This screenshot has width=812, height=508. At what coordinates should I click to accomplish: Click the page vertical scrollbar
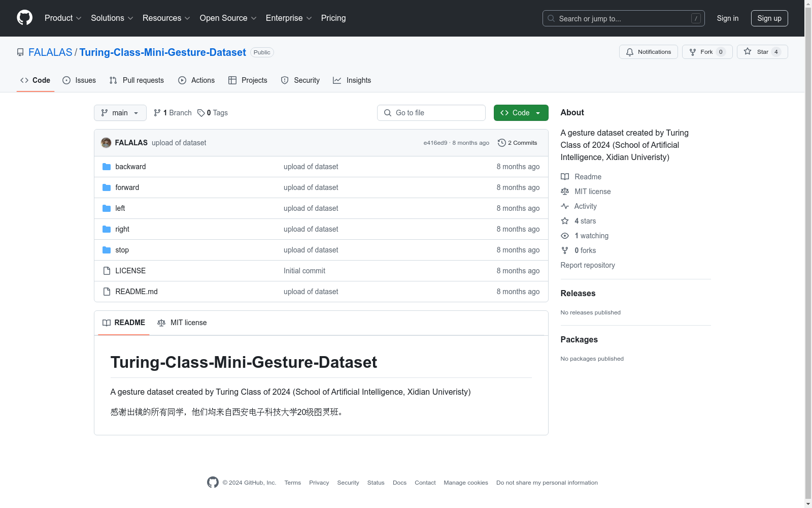(x=808, y=254)
